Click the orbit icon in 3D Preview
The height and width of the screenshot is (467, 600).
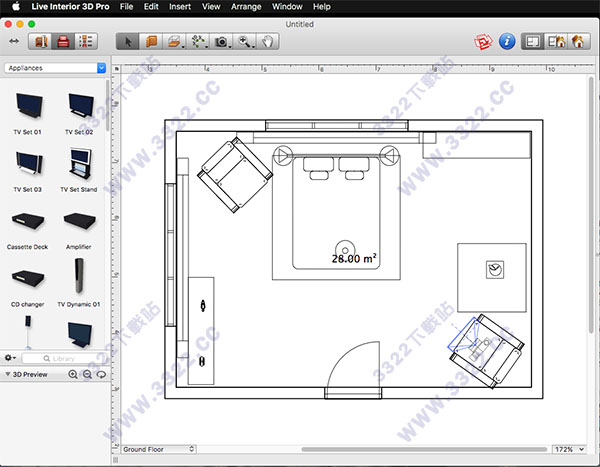click(x=101, y=374)
